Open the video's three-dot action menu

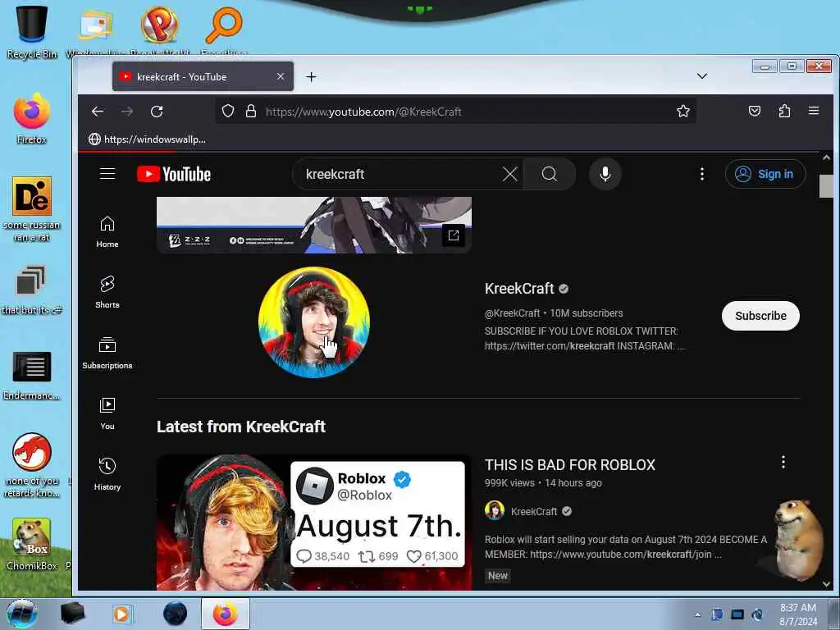[783, 463]
